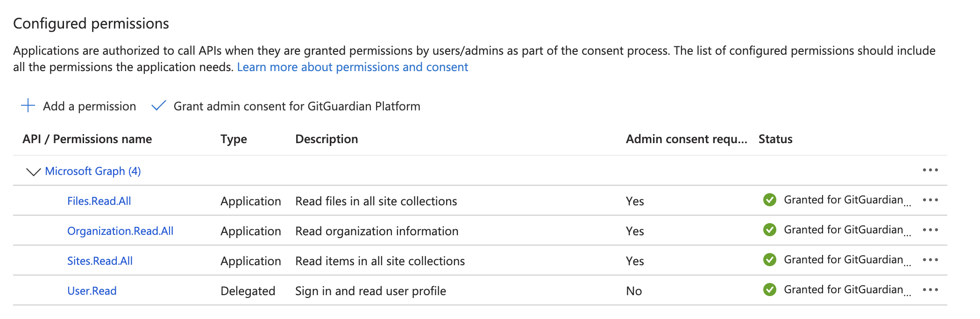Click Application type cell in Organization.Read.All row
Image resolution: width=980 pixels, height=319 pixels.
[x=251, y=231]
